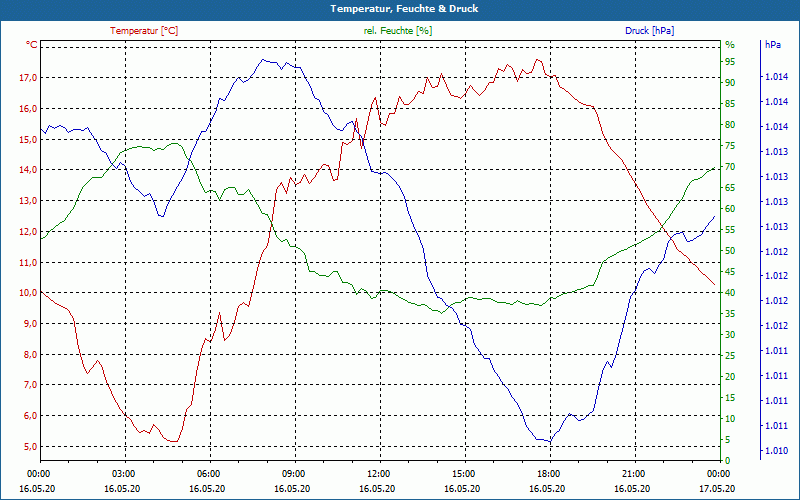This screenshot has width=800, height=500.
Task: Click the 03:00 time axis label
Action: (123, 474)
